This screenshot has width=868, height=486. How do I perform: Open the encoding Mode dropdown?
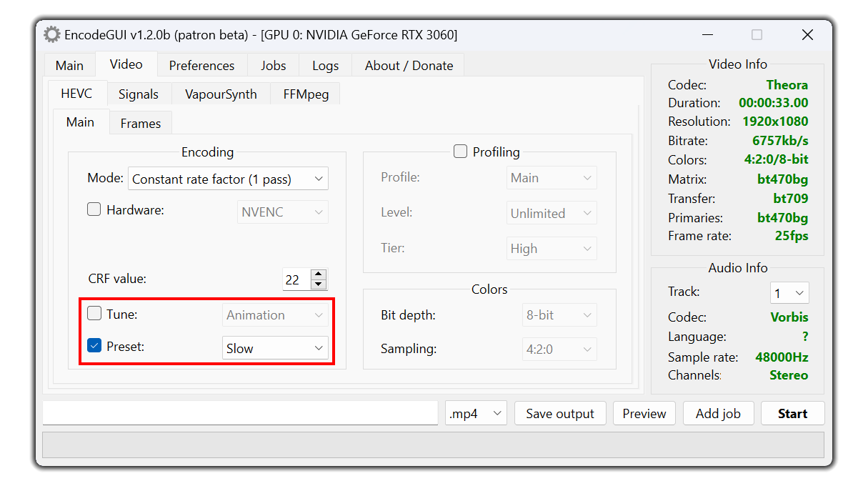(228, 179)
